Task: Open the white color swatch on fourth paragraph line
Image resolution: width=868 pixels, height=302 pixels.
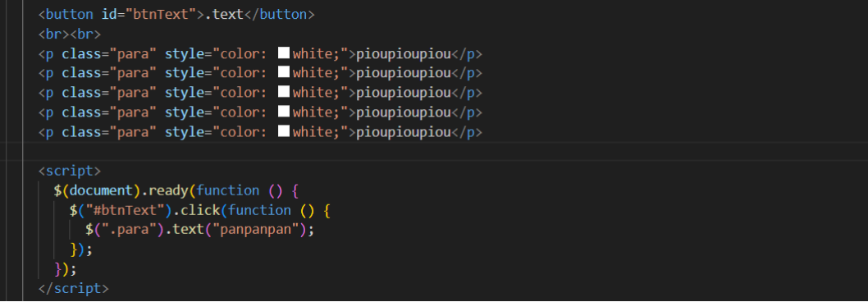Action: click(x=283, y=112)
